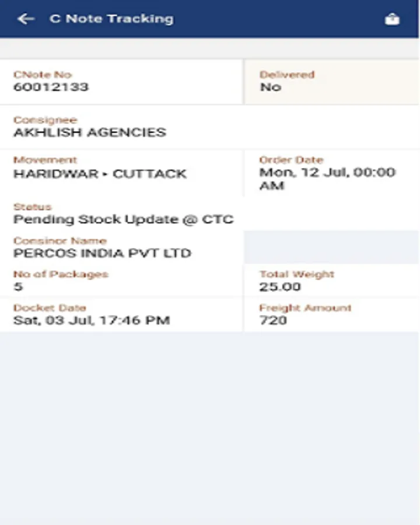Click the Movement label
This screenshot has width=420, height=525.
pyautogui.click(x=45, y=160)
